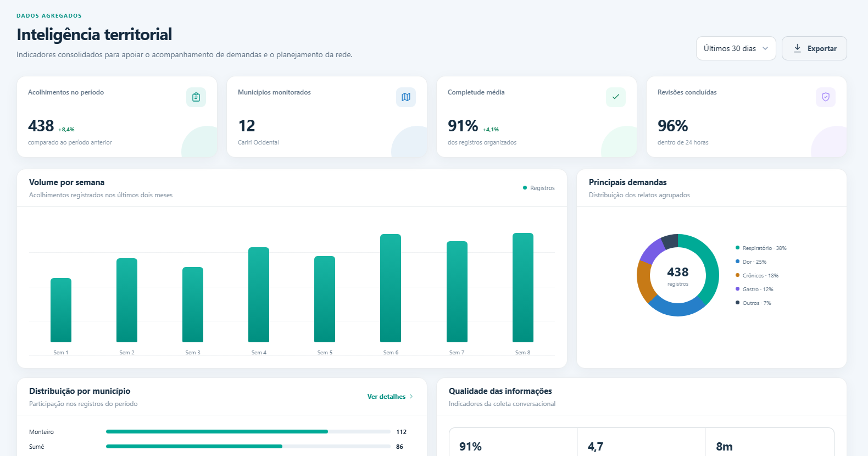The image size is (868, 456).
Task: Click the Respiratório · 38% legend entry
Action: 761,248
